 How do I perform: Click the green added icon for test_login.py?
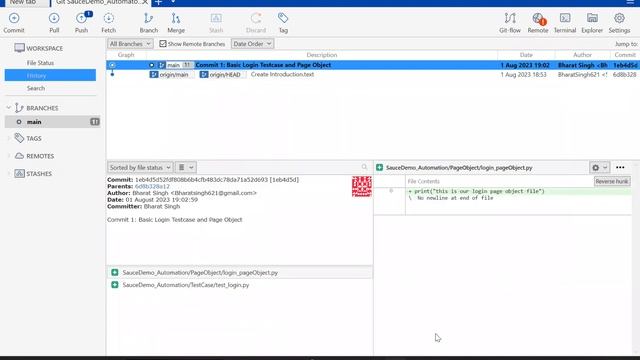point(115,285)
